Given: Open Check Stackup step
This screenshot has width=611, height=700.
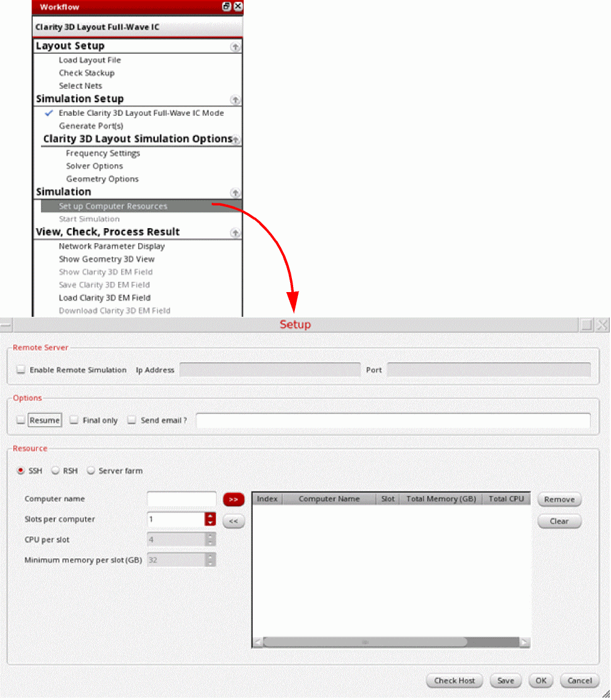Looking at the screenshot, I should click(x=87, y=73).
